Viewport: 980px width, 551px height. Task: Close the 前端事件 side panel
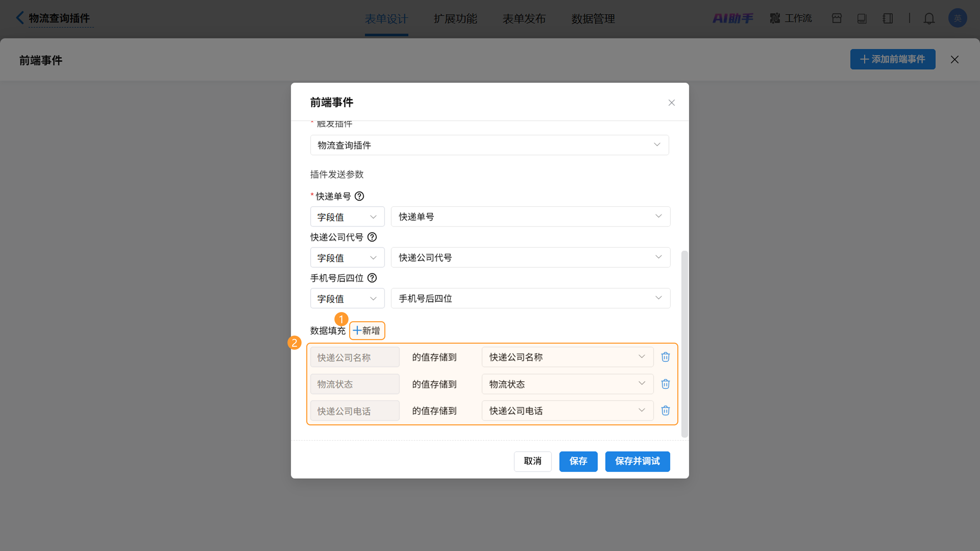954,59
